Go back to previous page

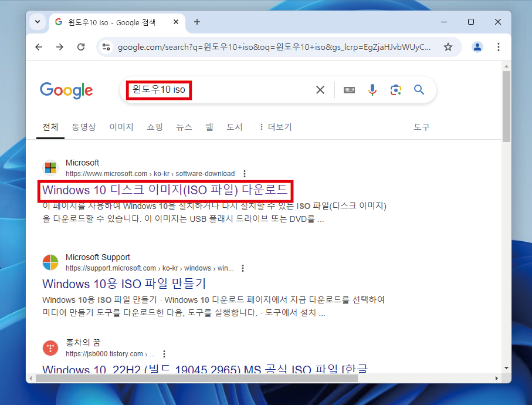[x=39, y=47]
